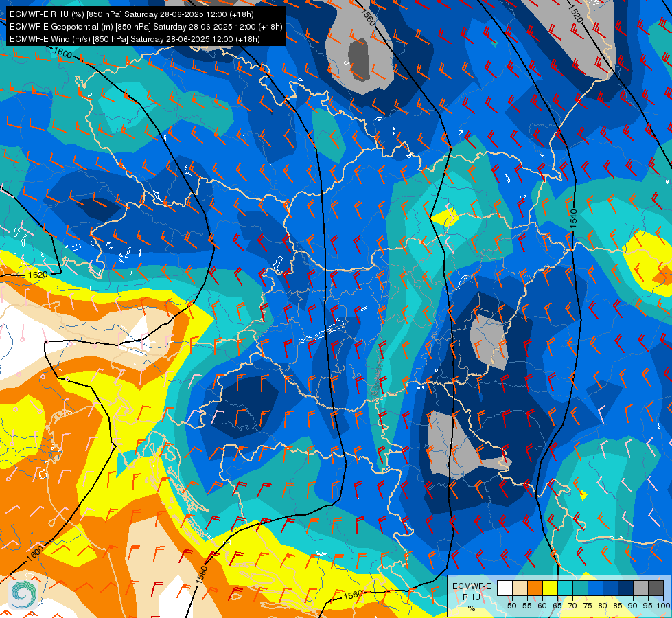The image size is (672, 618).
Task: Click the legend tick label 90
Action: click(633, 606)
